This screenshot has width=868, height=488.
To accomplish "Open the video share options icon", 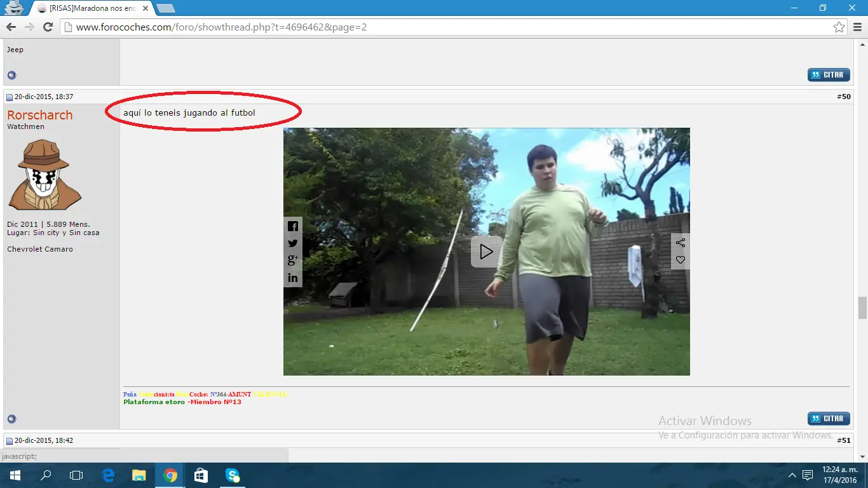I will pos(681,243).
